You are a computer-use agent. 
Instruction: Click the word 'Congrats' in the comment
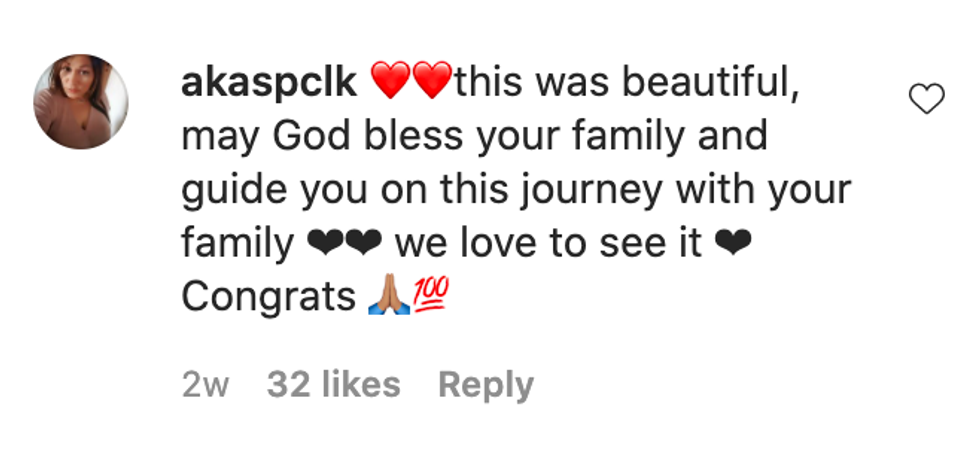268,297
